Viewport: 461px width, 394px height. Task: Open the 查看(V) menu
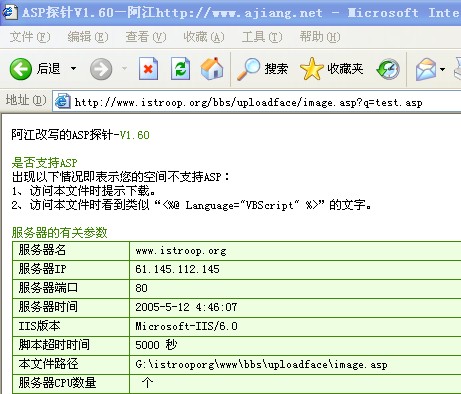click(x=146, y=37)
